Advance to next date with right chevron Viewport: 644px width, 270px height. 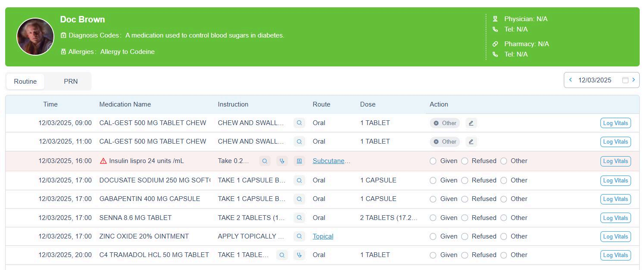click(633, 80)
